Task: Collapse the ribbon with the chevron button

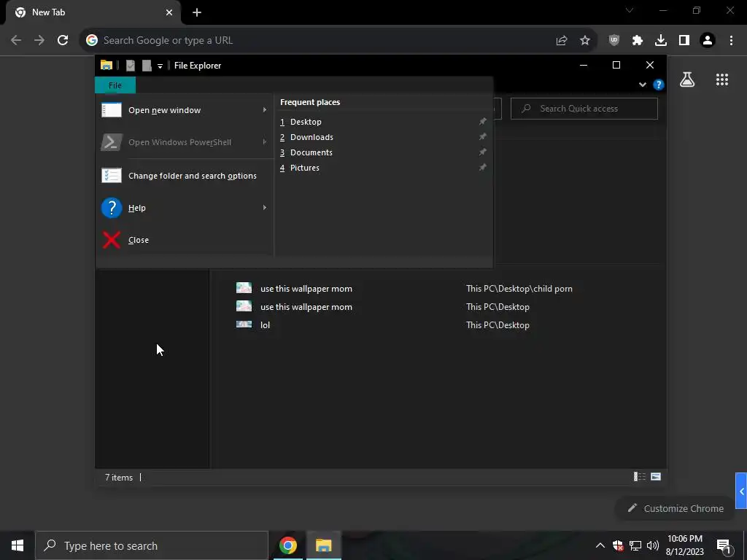Action: [642, 85]
